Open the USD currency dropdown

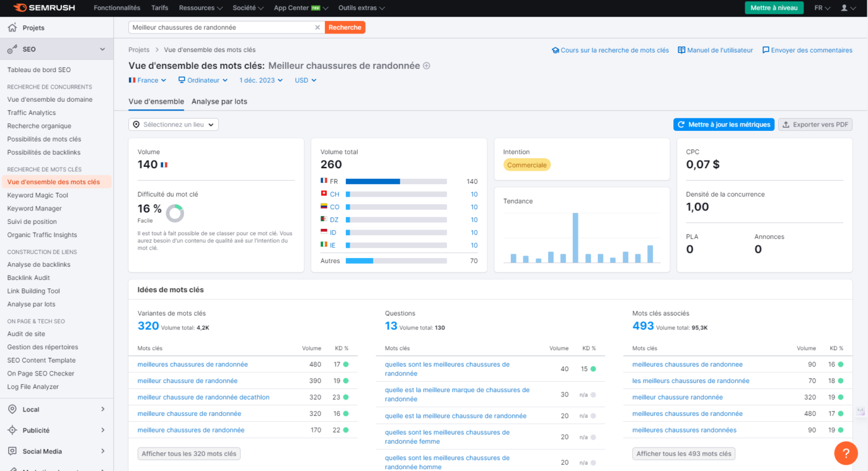click(306, 80)
